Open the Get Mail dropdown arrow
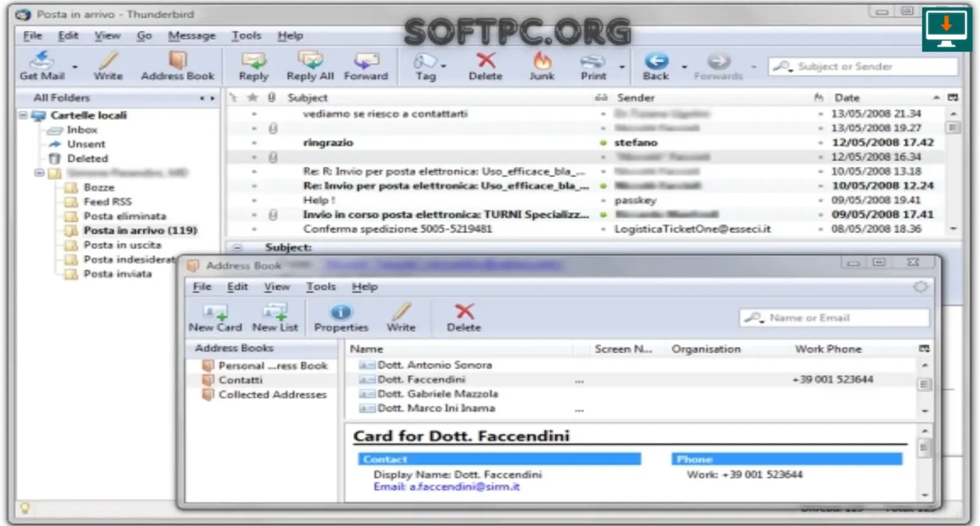This screenshot has height=526, width=980. point(75,66)
